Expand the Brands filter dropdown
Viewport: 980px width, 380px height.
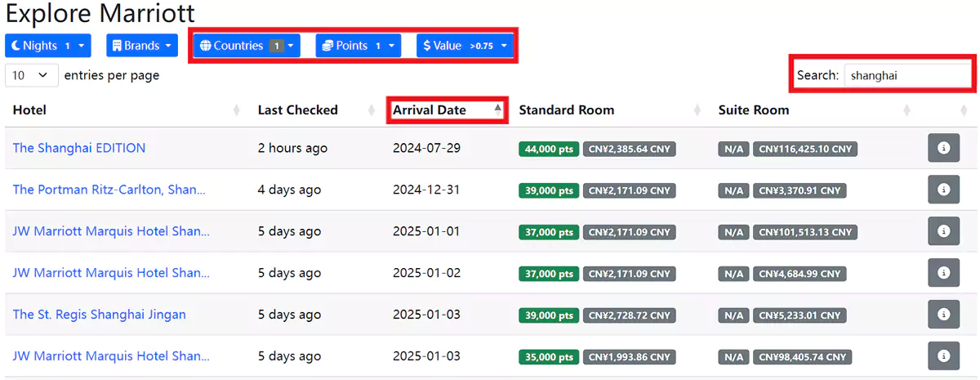click(x=142, y=46)
